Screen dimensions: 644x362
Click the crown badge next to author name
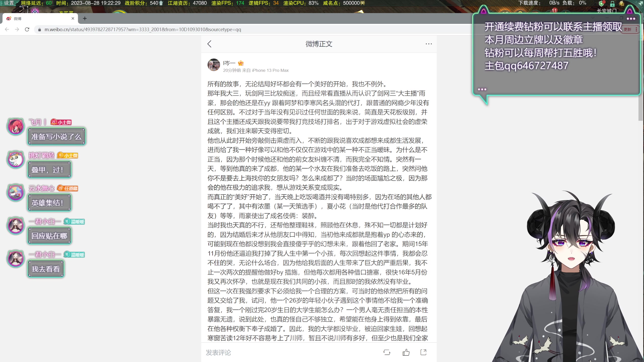click(241, 63)
